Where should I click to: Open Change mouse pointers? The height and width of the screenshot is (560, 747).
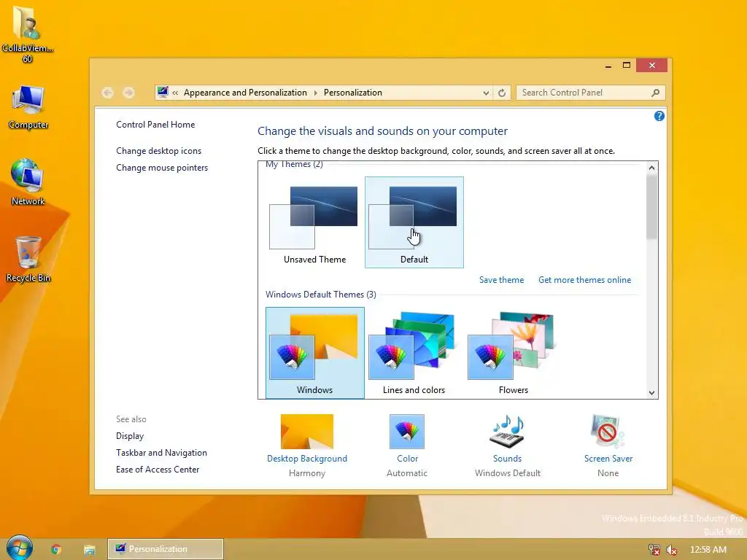tap(162, 168)
